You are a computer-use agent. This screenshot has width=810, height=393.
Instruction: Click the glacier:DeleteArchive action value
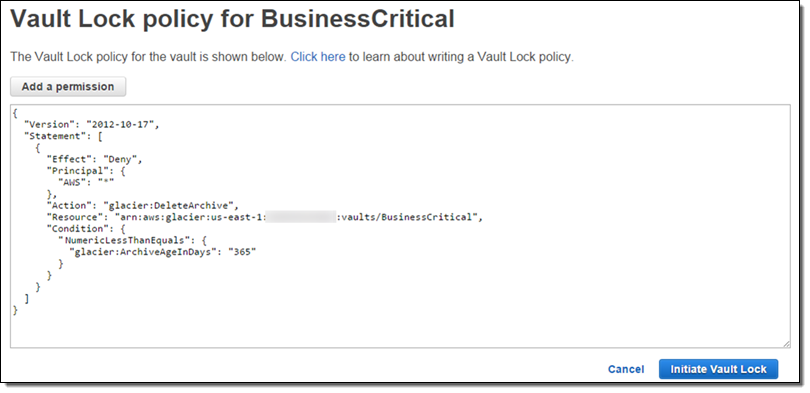pos(168,206)
